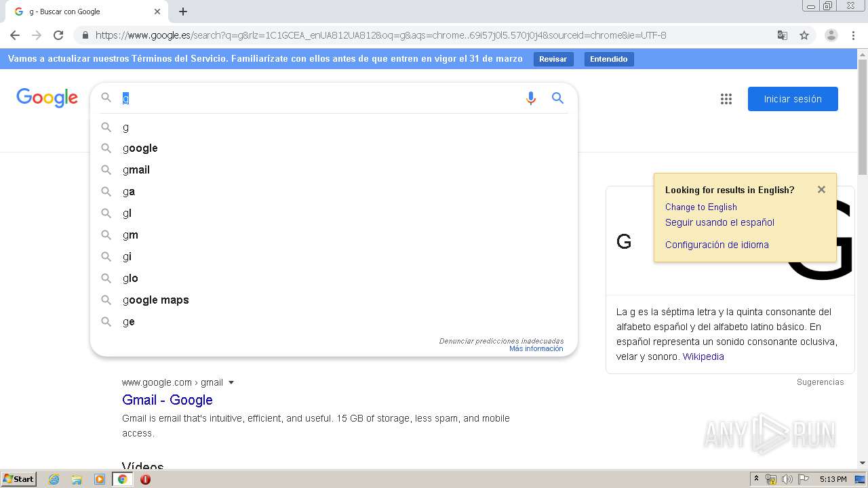Image resolution: width=868 pixels, height=488 pixels.
Task: Select suggestion 'ga'
Action: click(334, 192)
